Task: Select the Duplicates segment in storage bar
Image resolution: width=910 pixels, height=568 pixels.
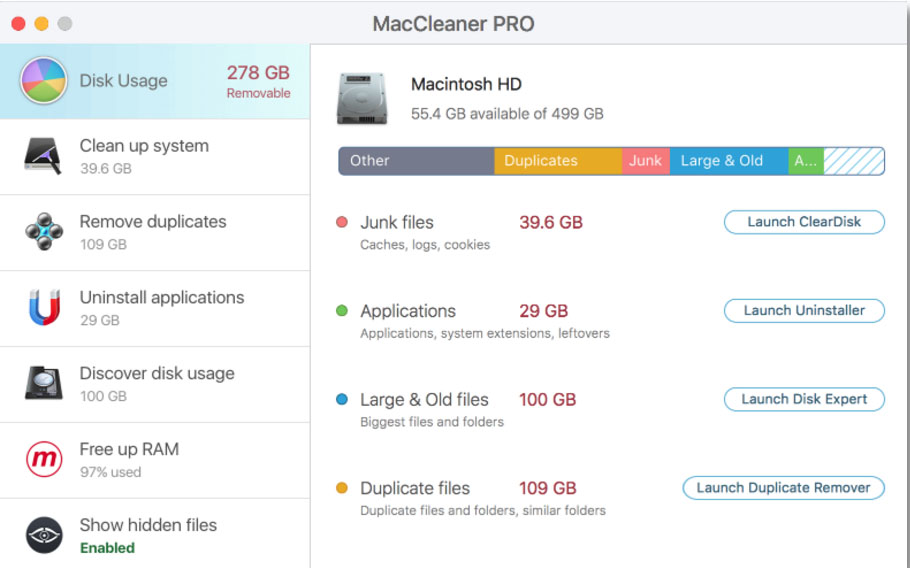Action: [x=558, y=161]
